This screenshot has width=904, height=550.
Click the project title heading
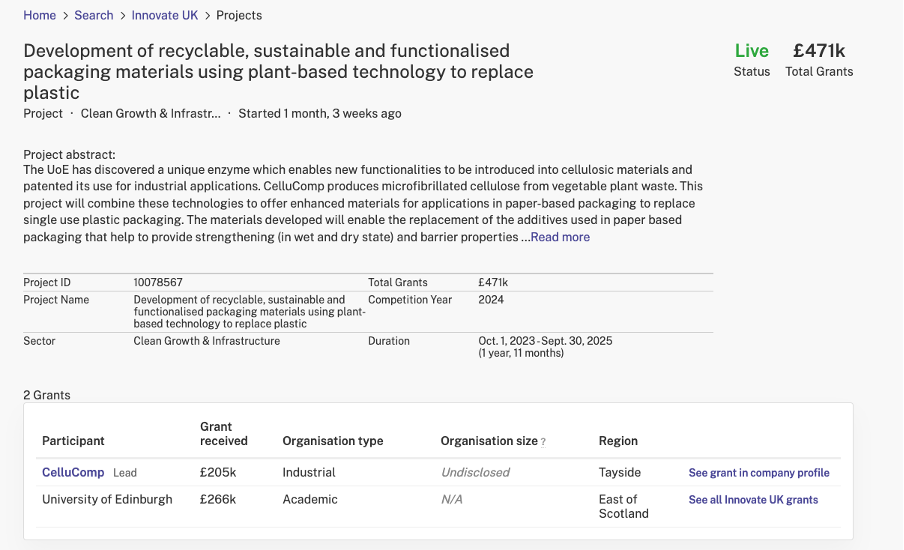click(278, 71)
